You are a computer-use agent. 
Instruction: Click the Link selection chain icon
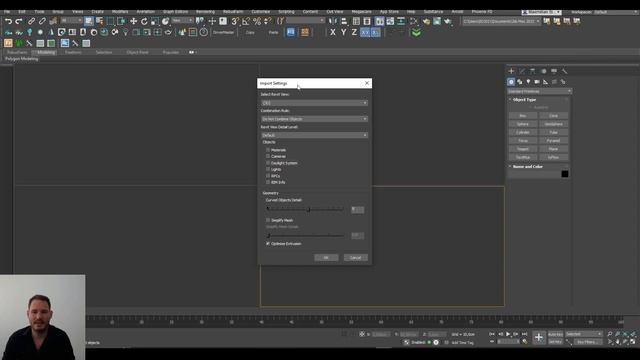tap(31, 21)
